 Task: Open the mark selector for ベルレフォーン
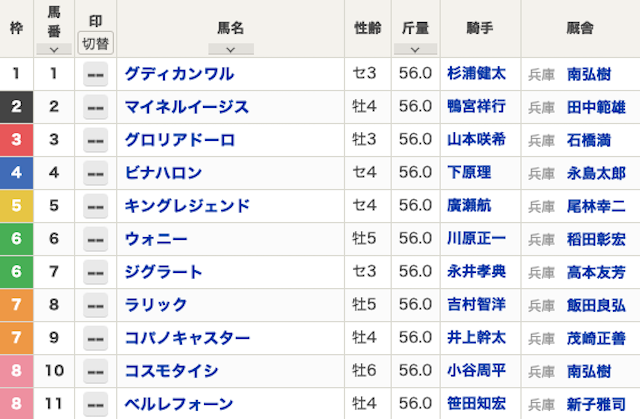coord(96,404)
